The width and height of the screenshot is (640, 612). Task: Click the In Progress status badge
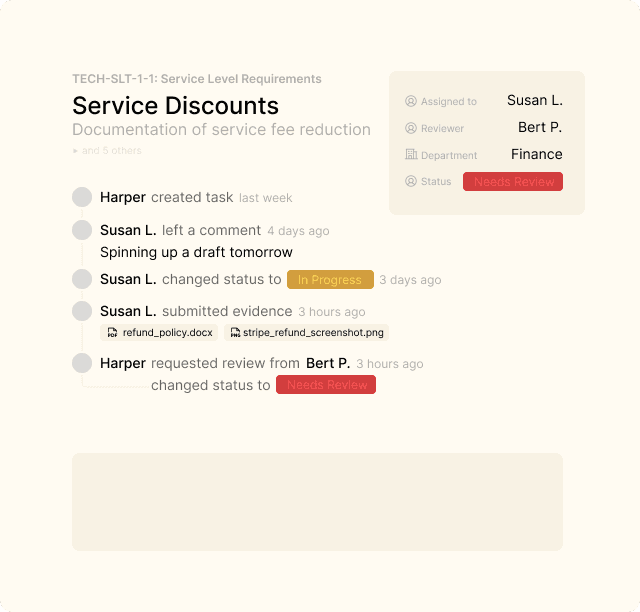click(330, 280)
